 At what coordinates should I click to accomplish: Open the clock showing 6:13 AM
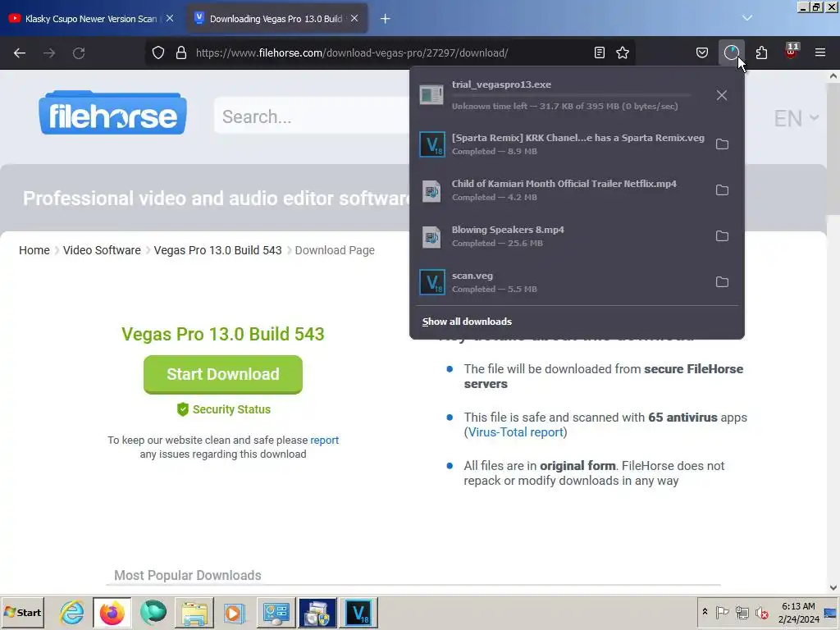click(x=798, y=612)
